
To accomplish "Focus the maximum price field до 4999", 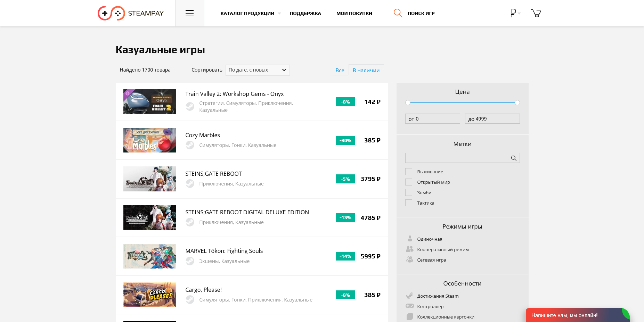I will pyautogui.click(x=492, y=119).
